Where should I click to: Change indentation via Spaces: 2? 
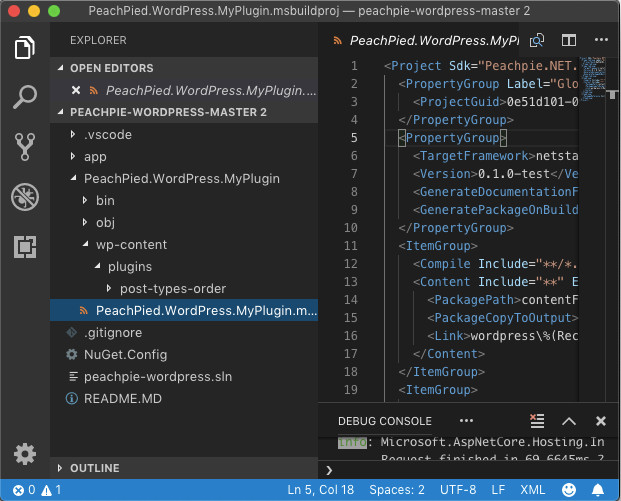coord(397,490)
